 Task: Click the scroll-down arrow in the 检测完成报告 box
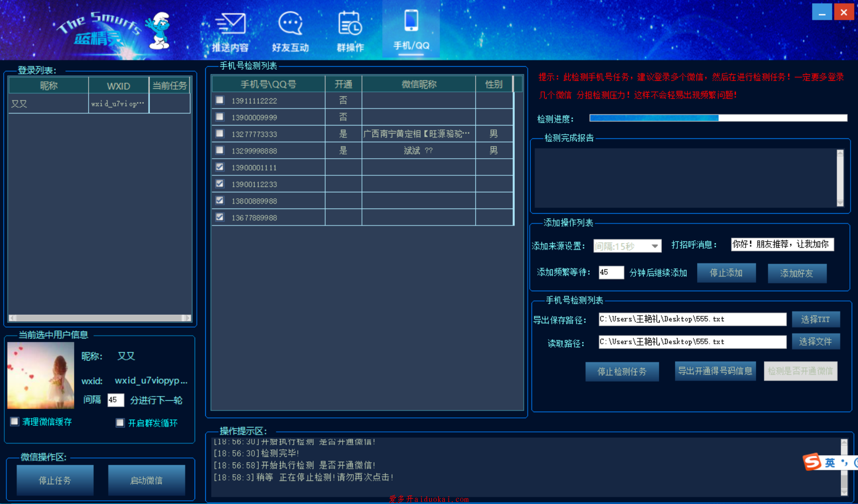(x=840, y=203)
